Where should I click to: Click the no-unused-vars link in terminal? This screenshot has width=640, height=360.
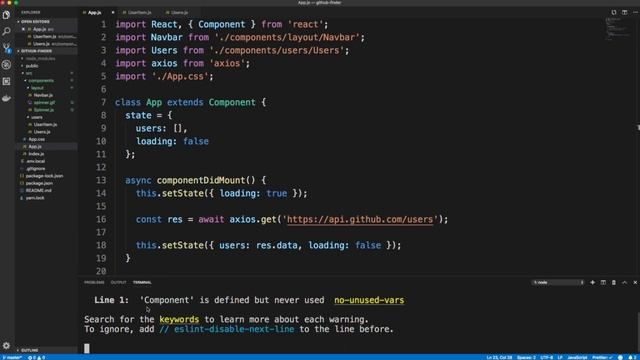369,300
